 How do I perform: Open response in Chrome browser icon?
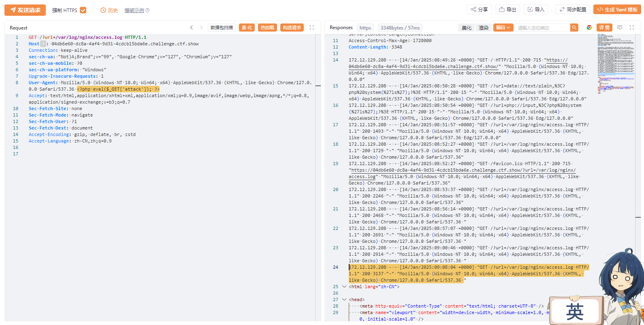pyautogui.click(x=589, y=28)
